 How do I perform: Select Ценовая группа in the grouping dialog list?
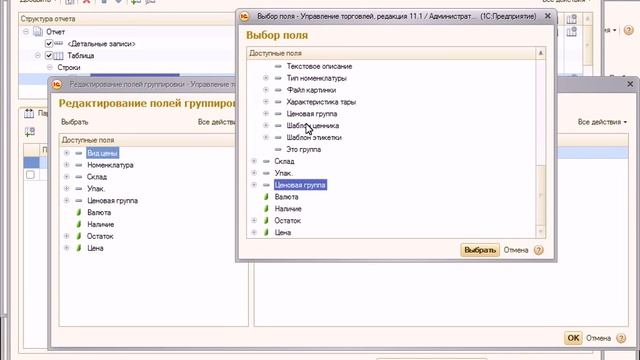[x=112, y=200]
